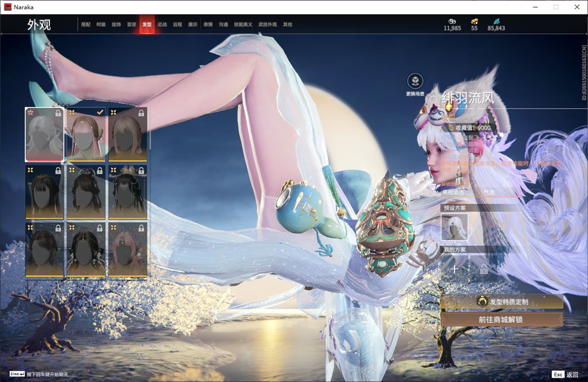588x382 pixels.
Task: Click the 绯羽流风 title text
Action: (x=468, y=98)
